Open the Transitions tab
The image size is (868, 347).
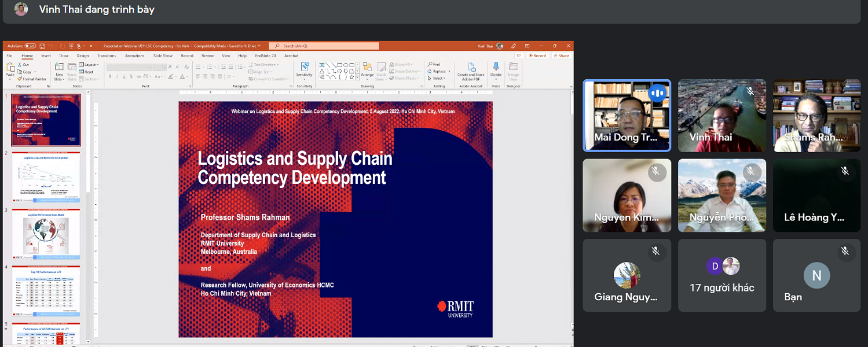pyautogui.click(x=107, y=56)
